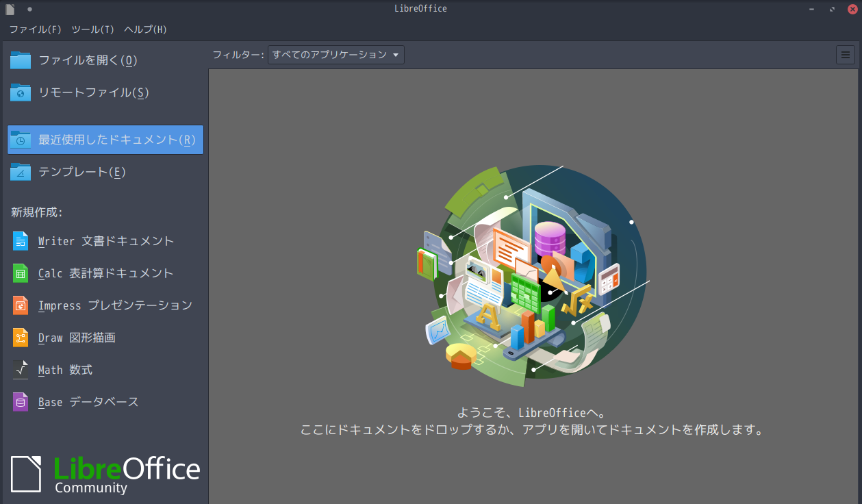Expand the すべてのアプリケーション filter dropdown
Image resolution: width=862 pixels, height=504 pixels.
(x=335, y=55)
